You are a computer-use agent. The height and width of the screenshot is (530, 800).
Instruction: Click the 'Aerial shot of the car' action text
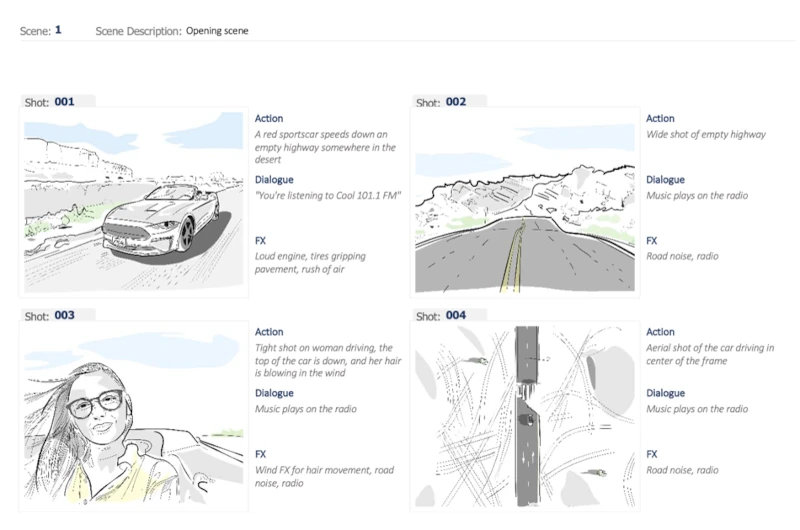click(x=710, y=354)
